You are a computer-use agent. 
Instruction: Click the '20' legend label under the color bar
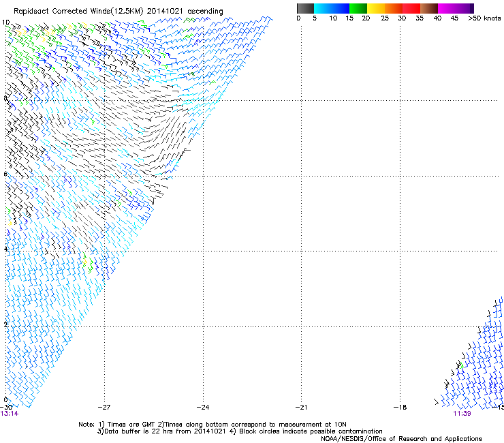pyautogui.click(x=366, y=18)
